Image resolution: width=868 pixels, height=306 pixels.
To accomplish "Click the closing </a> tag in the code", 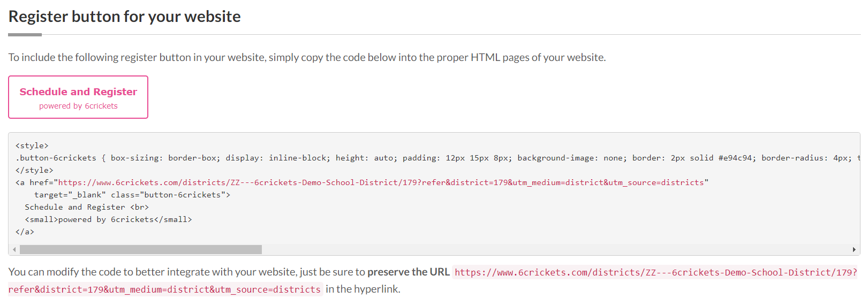I will [25, 232].
